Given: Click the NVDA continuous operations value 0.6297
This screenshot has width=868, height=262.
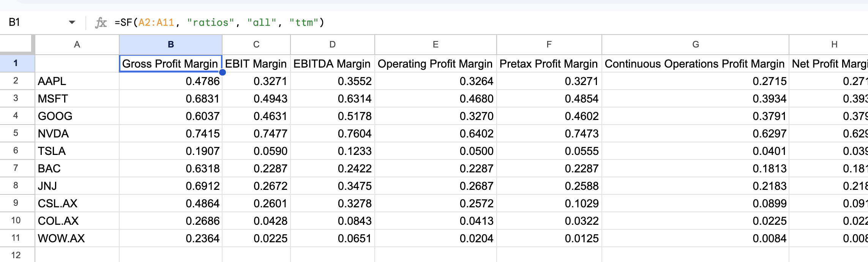Looking at the screenshot, I should tap(696, 133).
